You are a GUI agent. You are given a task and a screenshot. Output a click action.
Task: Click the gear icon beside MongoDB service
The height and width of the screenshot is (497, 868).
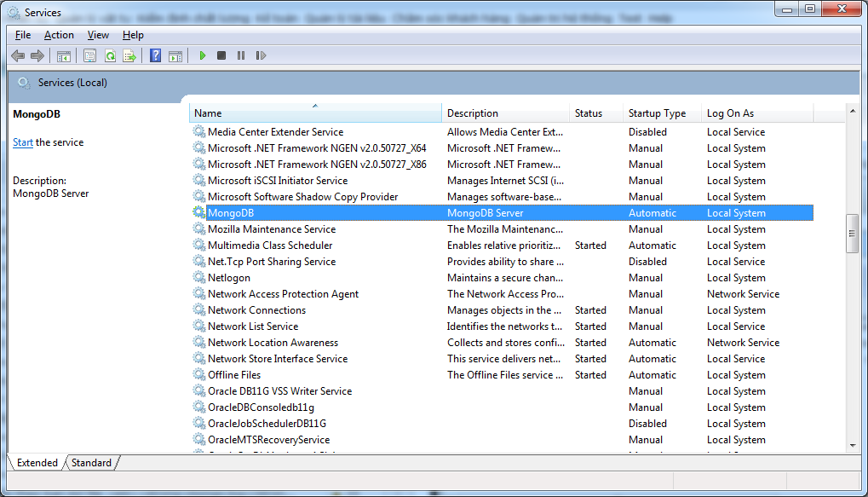point(198,212)
